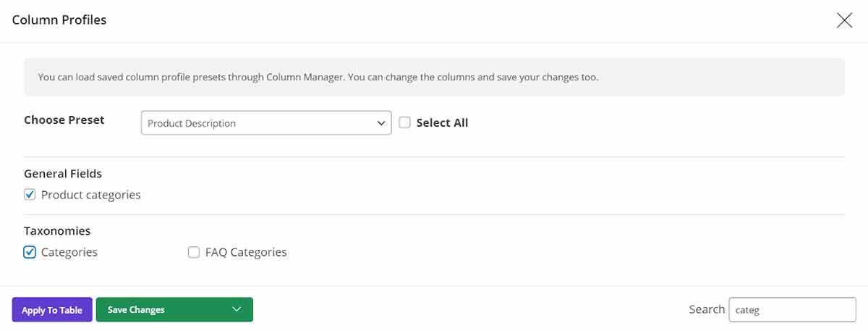The image size is (868, 331).
Task: Click the 'Choose Preset' field label
Action: (64, 120)
